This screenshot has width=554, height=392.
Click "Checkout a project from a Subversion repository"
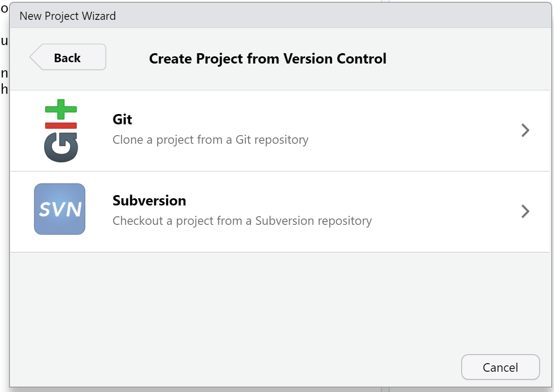[242, 221]
